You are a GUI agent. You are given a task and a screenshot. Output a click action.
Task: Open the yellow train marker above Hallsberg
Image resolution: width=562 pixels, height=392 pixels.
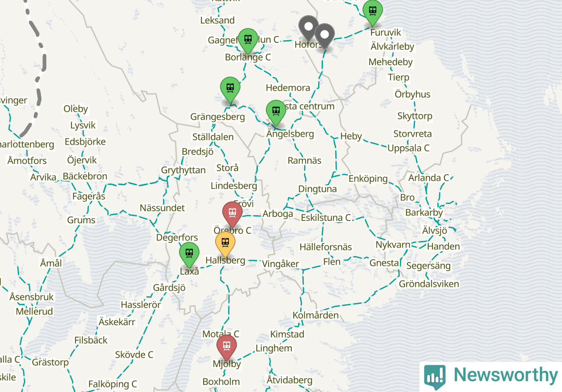tap(225, 245)
